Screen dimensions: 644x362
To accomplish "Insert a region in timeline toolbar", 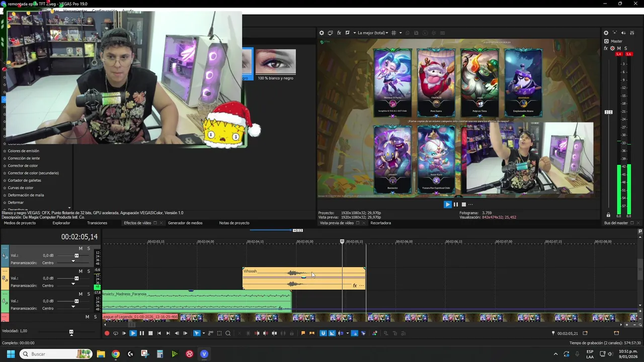I will (312, 333).
